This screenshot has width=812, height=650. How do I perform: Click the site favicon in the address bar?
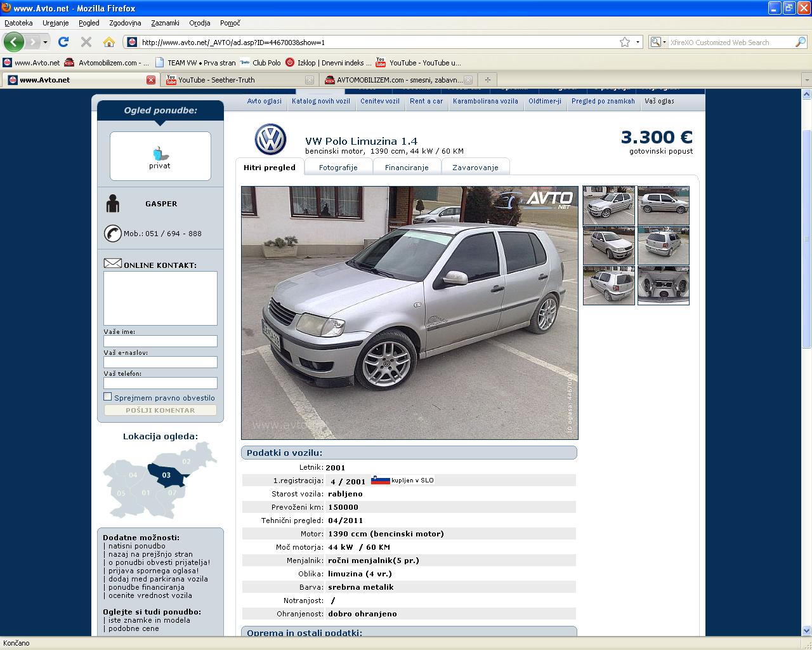[x=132, y=42]
